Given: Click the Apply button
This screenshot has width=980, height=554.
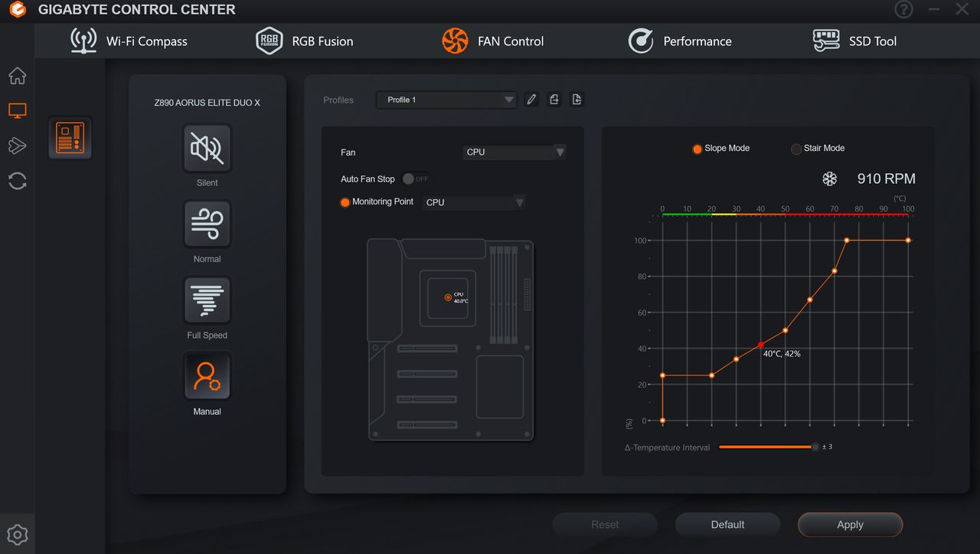Looking at the screenshot, I should click(x=850, y=525).
